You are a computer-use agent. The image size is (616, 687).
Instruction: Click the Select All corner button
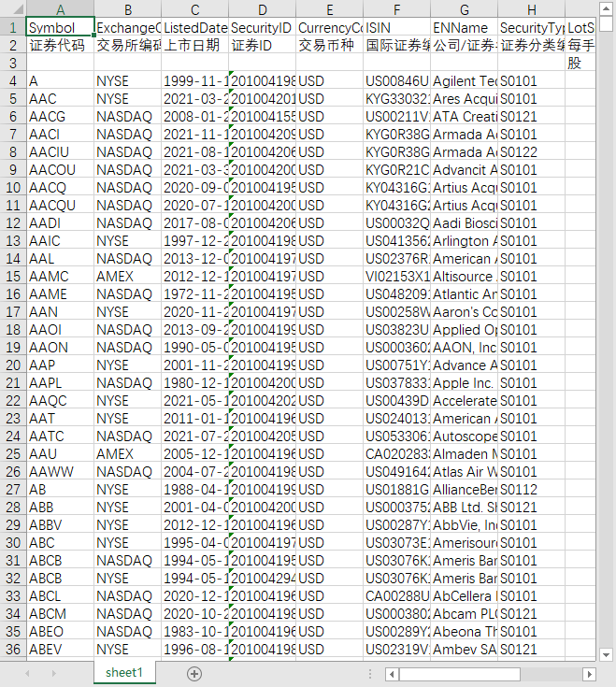(13, 8)
